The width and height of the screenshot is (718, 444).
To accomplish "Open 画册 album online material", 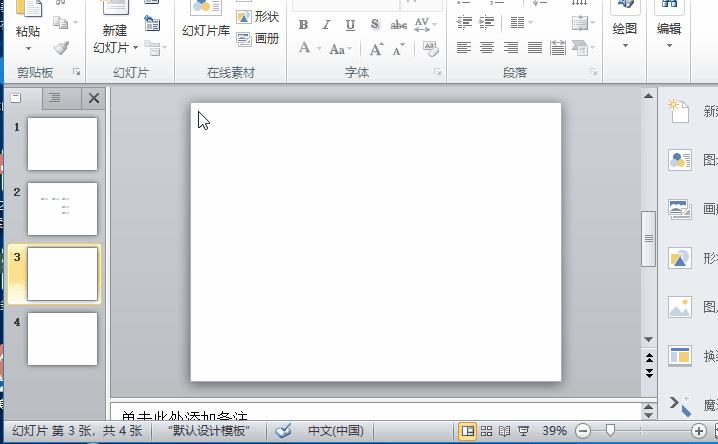I will (258, 38).
